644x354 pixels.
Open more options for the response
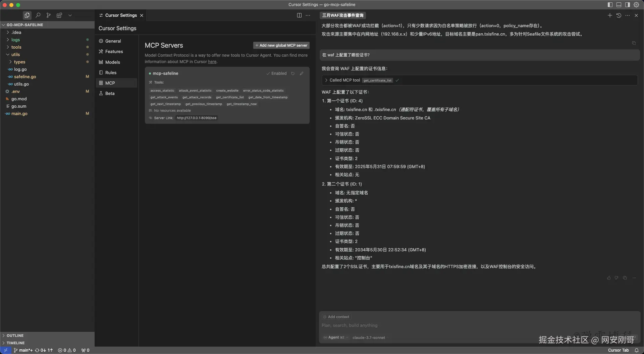tap(634, 278)
